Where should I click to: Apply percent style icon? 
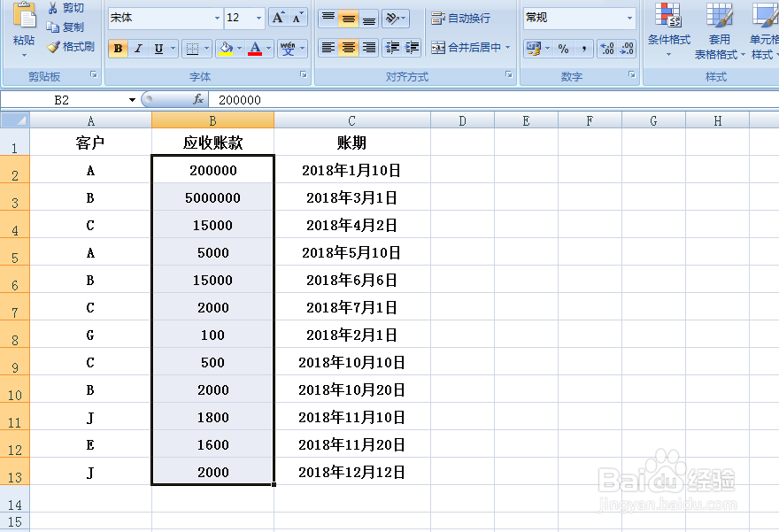pyautogui.click(x=563, y=48)
